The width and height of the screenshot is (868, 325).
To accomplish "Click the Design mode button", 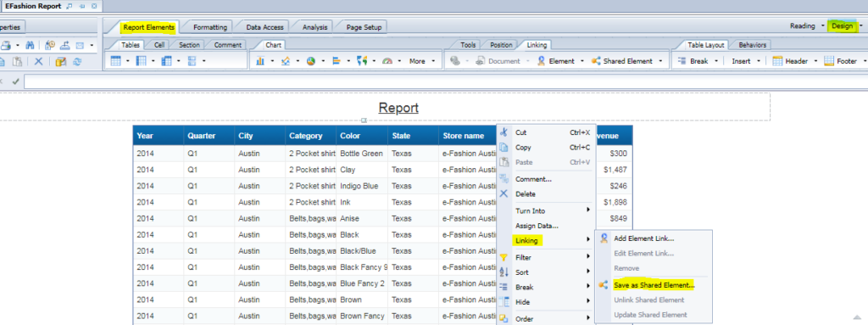I will pyautogui.click(x=842, y=26).
